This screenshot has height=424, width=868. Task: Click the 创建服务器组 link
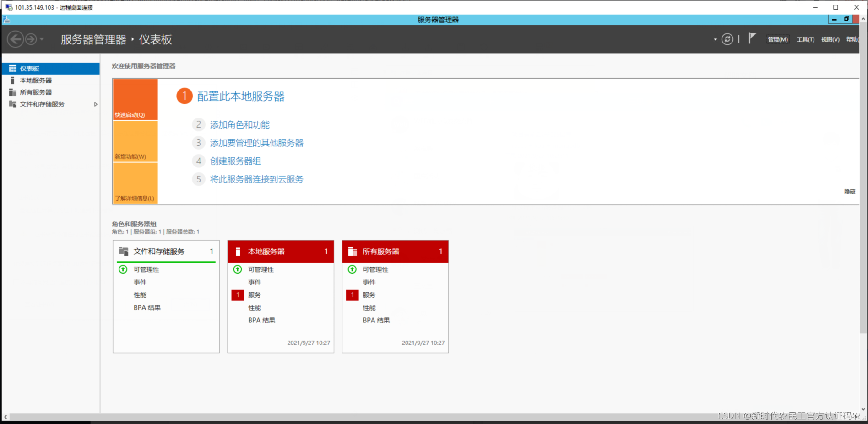[235, 161]
